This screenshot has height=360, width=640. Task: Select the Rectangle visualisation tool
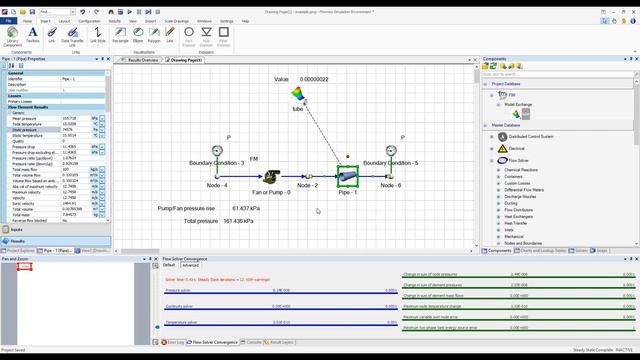coord(120,35)
